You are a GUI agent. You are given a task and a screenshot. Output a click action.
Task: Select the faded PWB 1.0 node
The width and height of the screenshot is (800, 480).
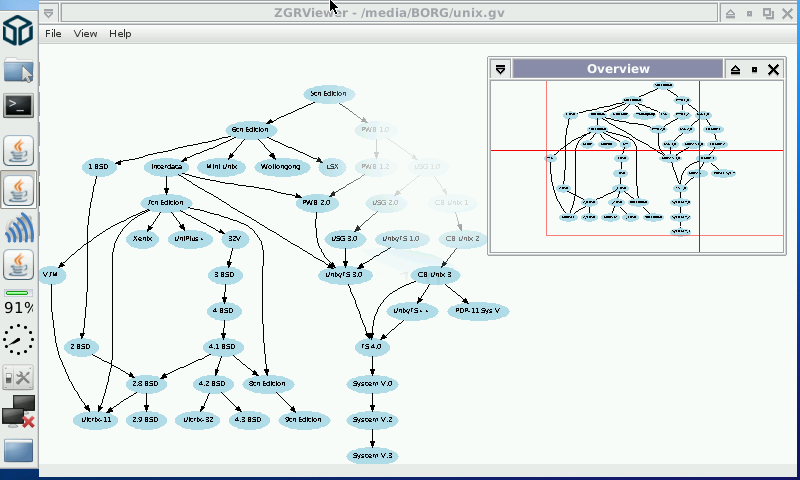click(x=376, y=130)
